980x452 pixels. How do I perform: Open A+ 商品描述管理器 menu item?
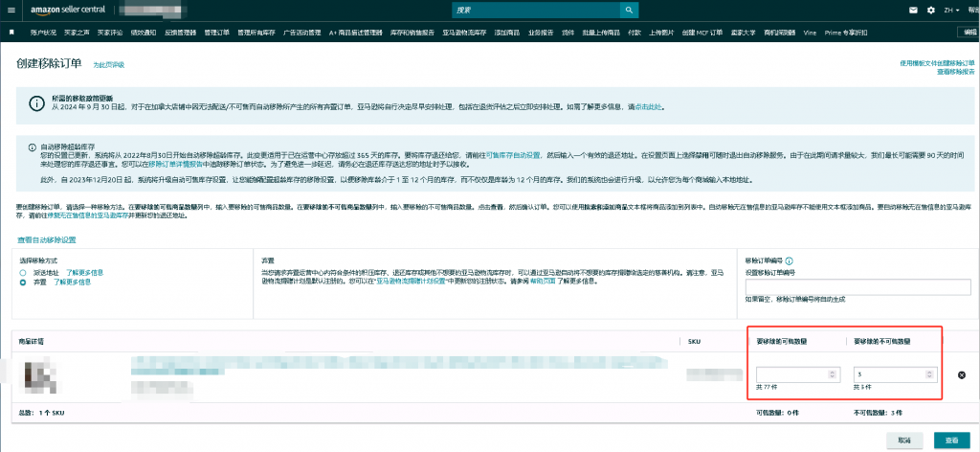(356, 33)
